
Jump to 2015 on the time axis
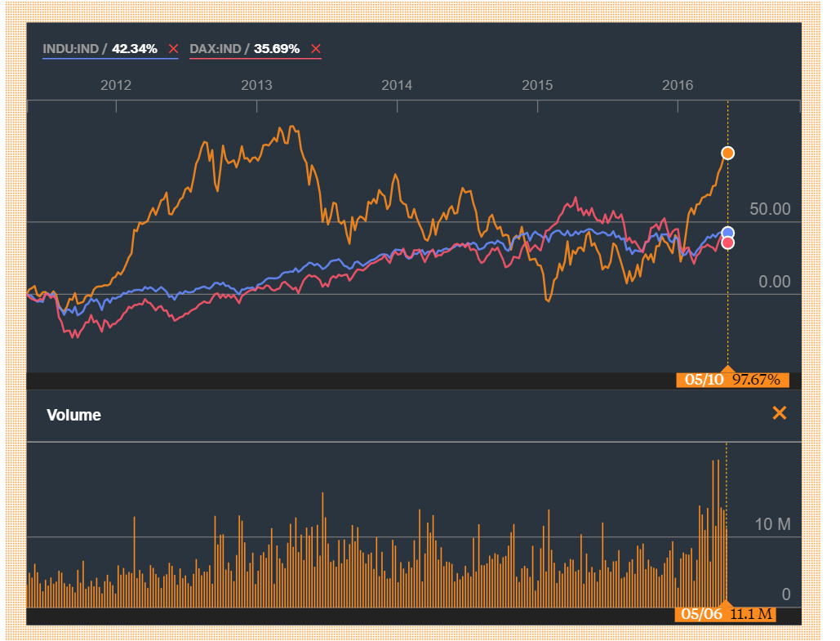tap(537, 85)
